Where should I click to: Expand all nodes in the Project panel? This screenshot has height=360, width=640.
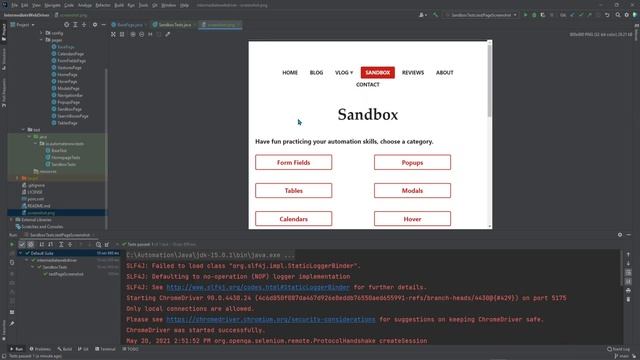tap(75, 25)
